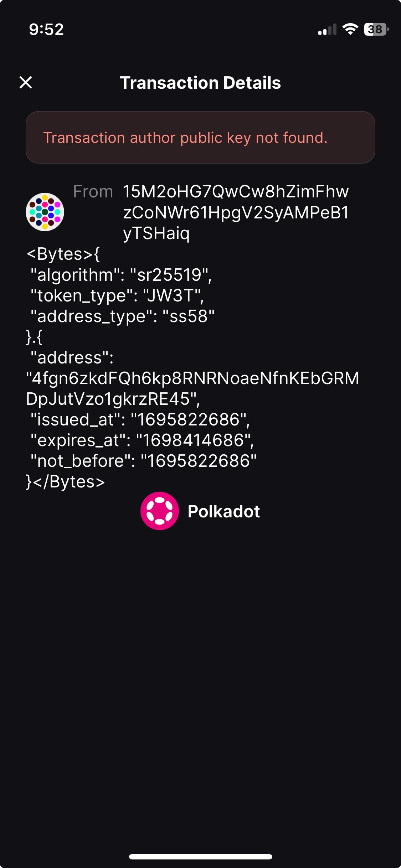Select the Transaction Details title
This screenshot has width=401, height=868.
[x=200, y=83]
